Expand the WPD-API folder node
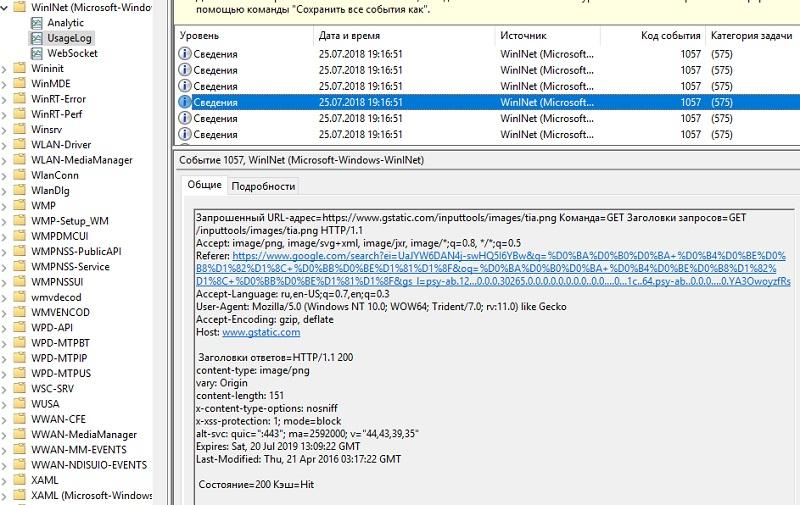 tap(4, 328)
